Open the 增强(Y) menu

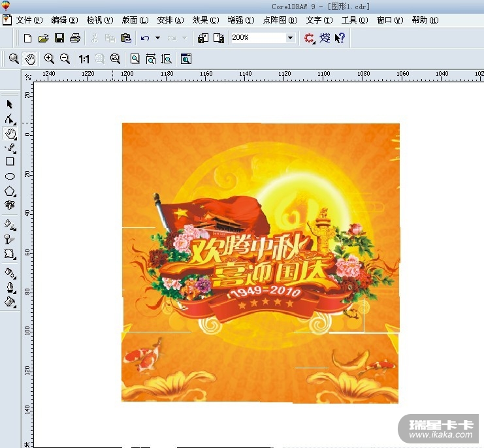241,20
